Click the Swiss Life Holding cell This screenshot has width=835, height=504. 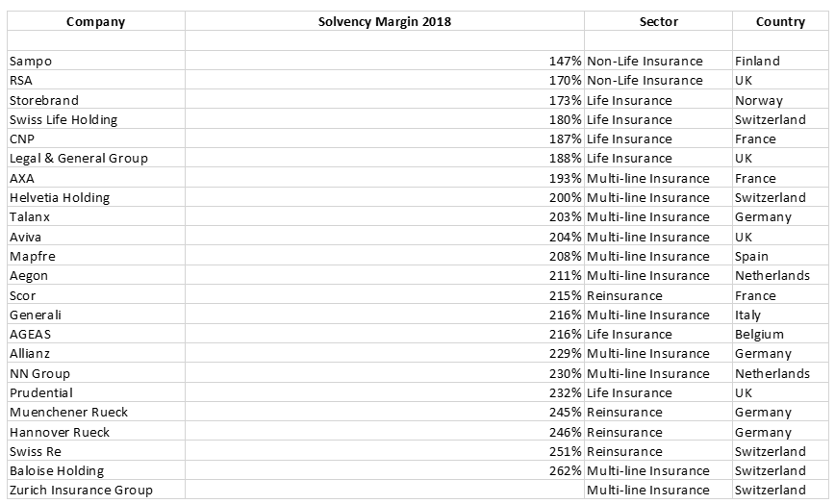[96, 119]
